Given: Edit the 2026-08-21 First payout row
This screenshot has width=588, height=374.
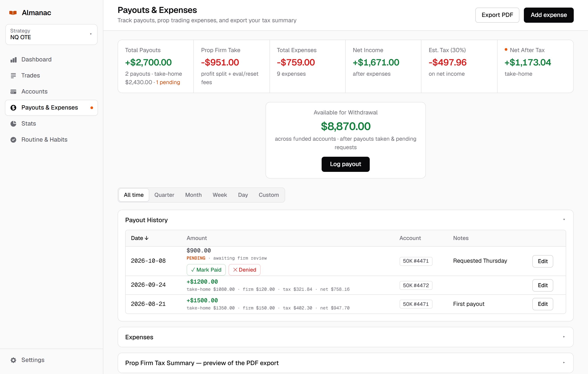Looking at the screenshot, I should (x=543, y=304).
